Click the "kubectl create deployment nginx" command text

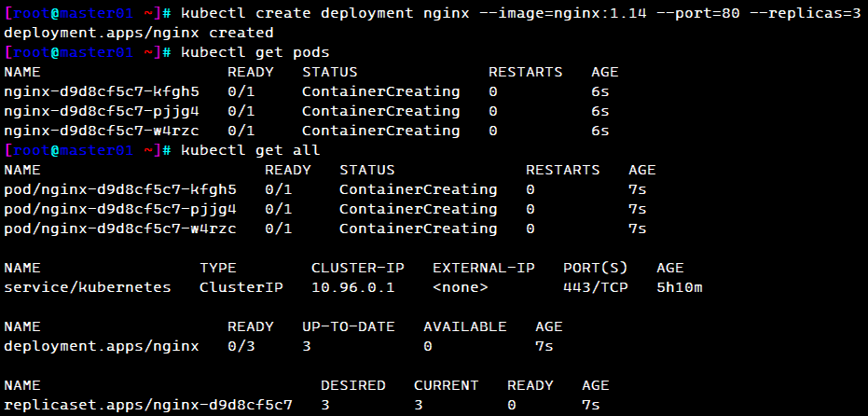pyautogui.click(x=324, y=14)
